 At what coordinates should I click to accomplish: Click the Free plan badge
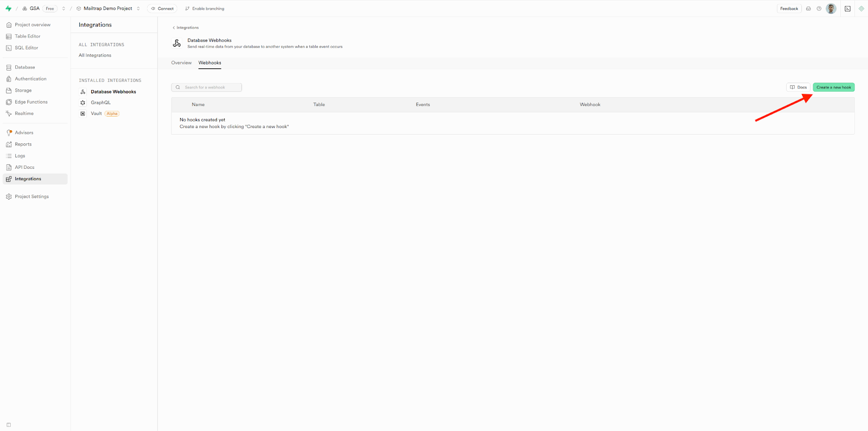tap(50, 9)
